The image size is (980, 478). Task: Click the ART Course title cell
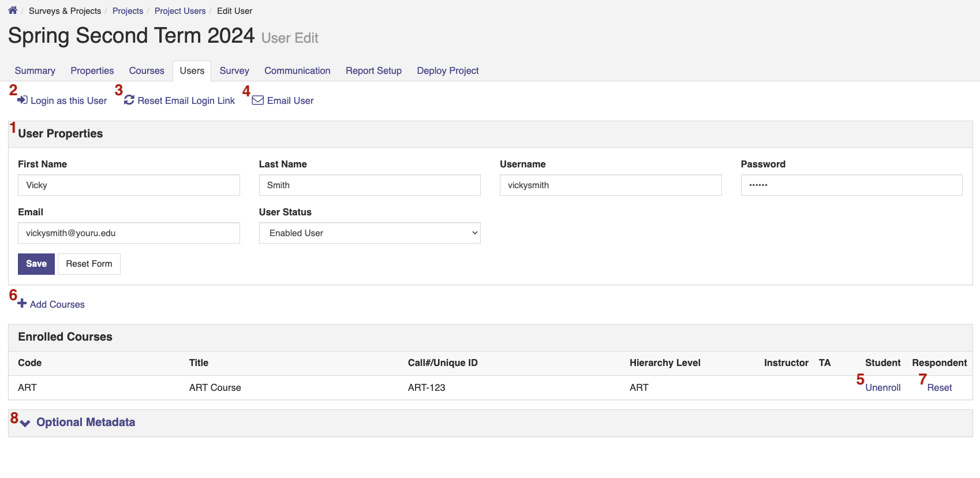pyautogui.click(x=215, y=387)
